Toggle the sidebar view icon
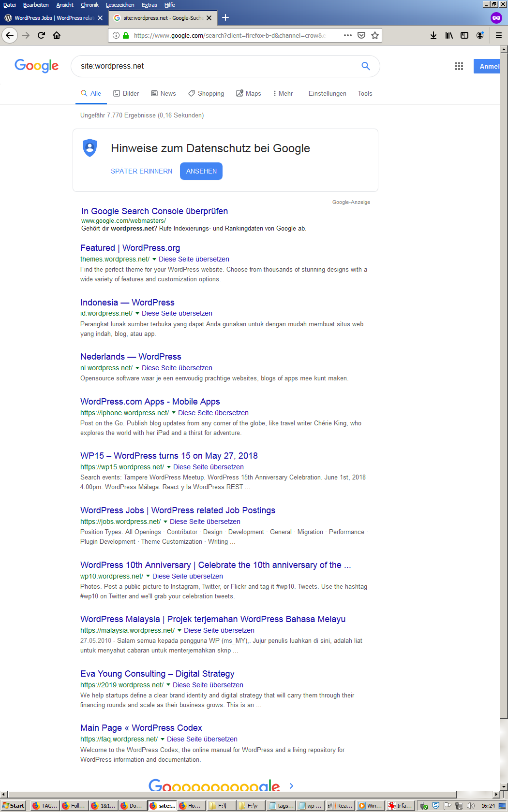Screen dimensions: 508x812 [464, 35]
